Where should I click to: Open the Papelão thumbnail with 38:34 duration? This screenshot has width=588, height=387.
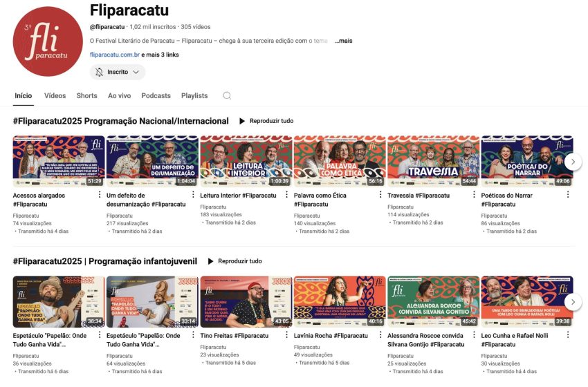[x=59, y=301]
